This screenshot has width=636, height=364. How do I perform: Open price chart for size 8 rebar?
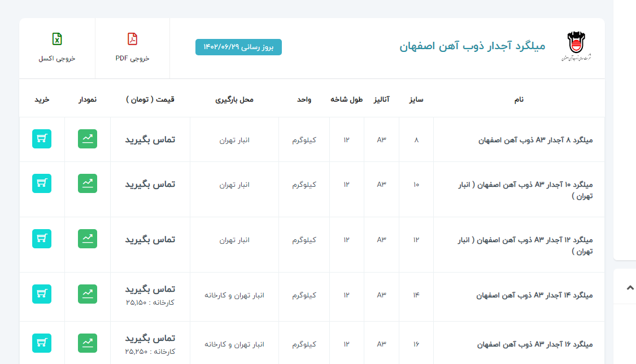coord(88,139)
